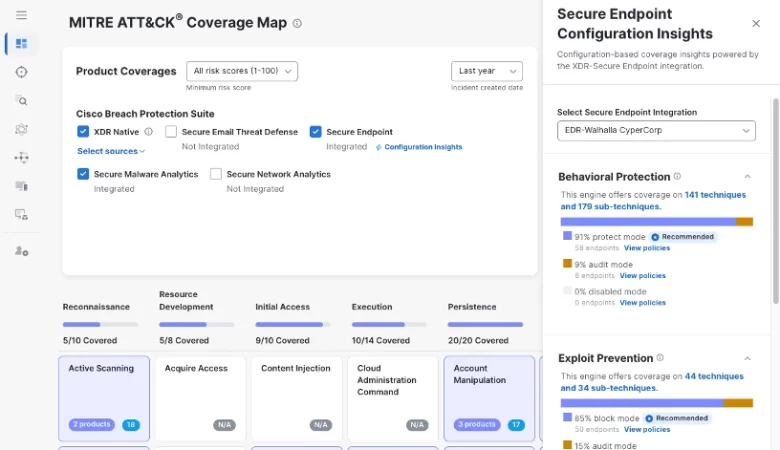
Task: Click Behavioral Protection coverage bar
Action: (x=657, y=222)
